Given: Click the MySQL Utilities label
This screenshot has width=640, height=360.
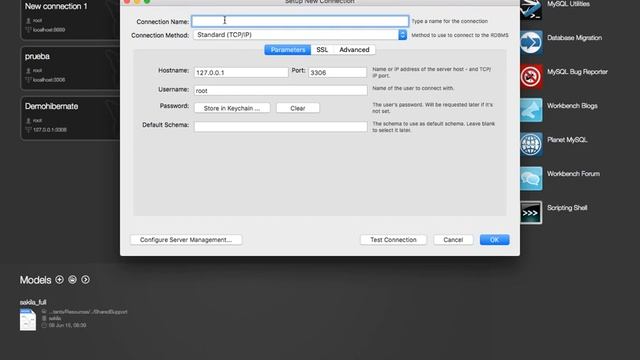Looking at the screenshot, I should [568, 4].
